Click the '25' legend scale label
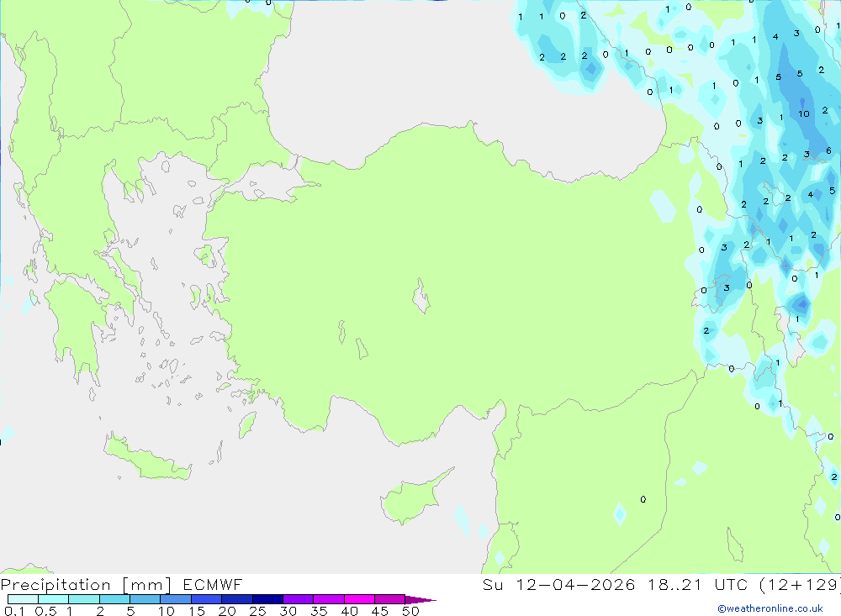 pyautogui.click(x=257, y=611)
